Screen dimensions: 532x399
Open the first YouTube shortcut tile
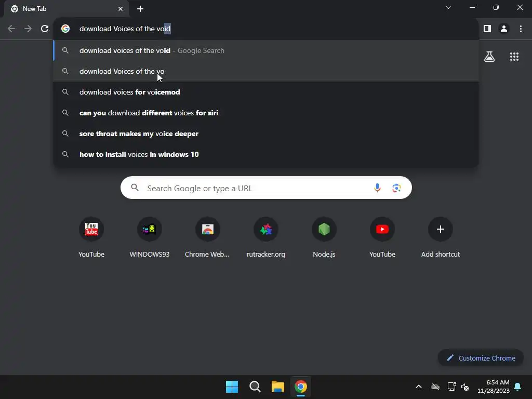click(91, 237)
